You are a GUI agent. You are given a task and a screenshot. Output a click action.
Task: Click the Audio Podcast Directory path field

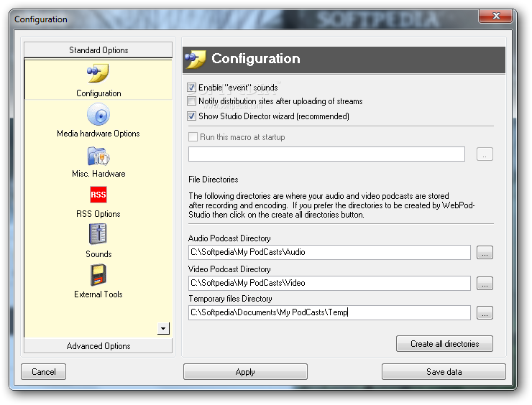[x=329, y=253]
